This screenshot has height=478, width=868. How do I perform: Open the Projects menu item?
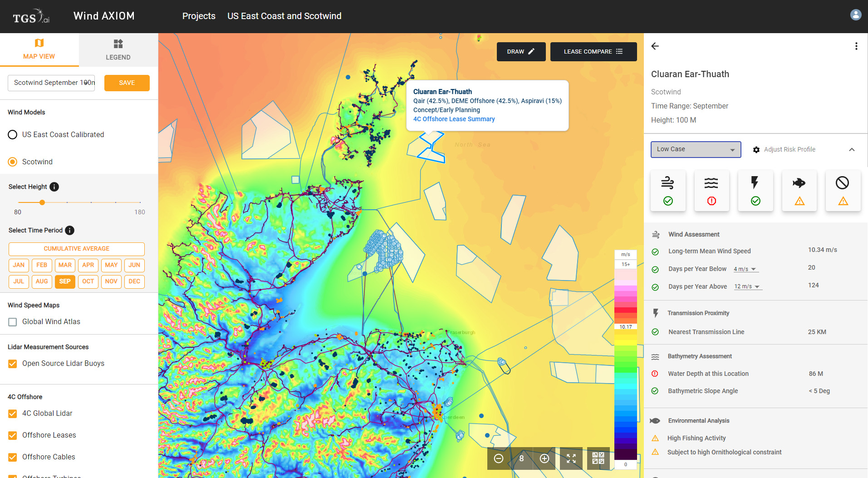tap(199, 16)
